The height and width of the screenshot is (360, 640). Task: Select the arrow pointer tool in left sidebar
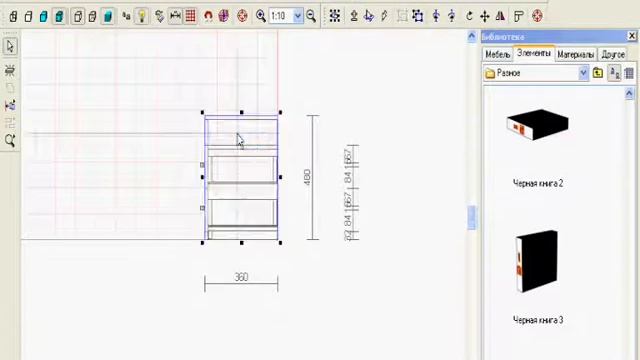point(10,47)
